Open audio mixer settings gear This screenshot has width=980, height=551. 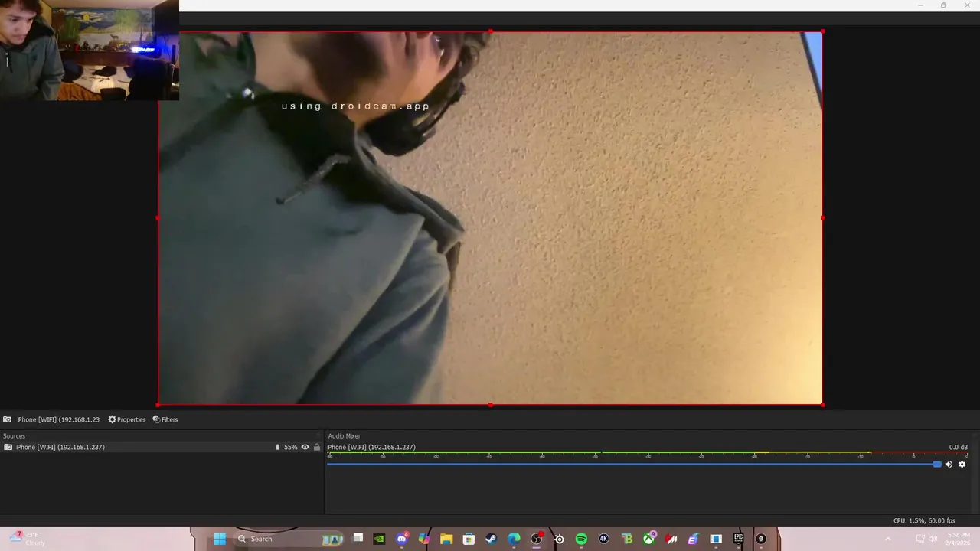click(962, 465)
